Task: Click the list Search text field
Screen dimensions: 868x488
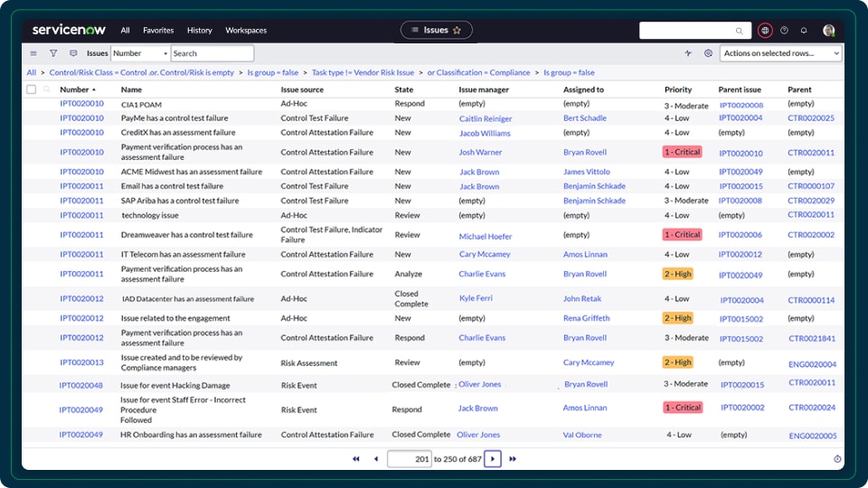Action: pos(212,53)
